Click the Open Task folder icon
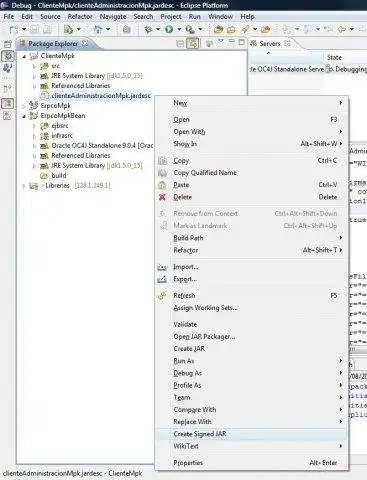 coord(231,30)
